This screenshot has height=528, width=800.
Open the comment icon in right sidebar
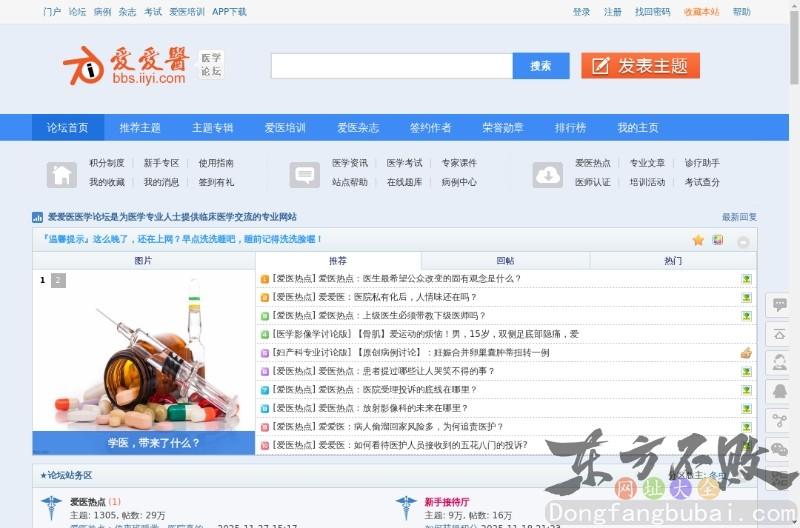pyautogui.click(x=780, y=305)
